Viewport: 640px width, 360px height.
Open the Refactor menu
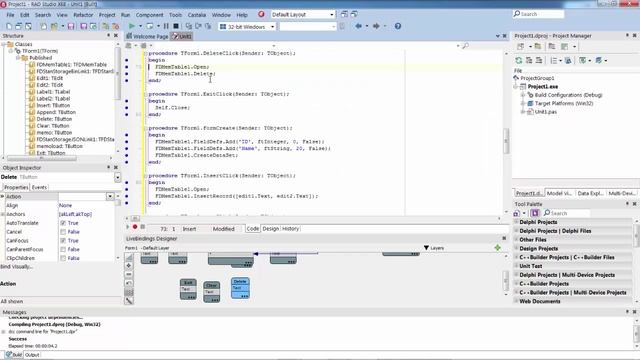(83, 15)
